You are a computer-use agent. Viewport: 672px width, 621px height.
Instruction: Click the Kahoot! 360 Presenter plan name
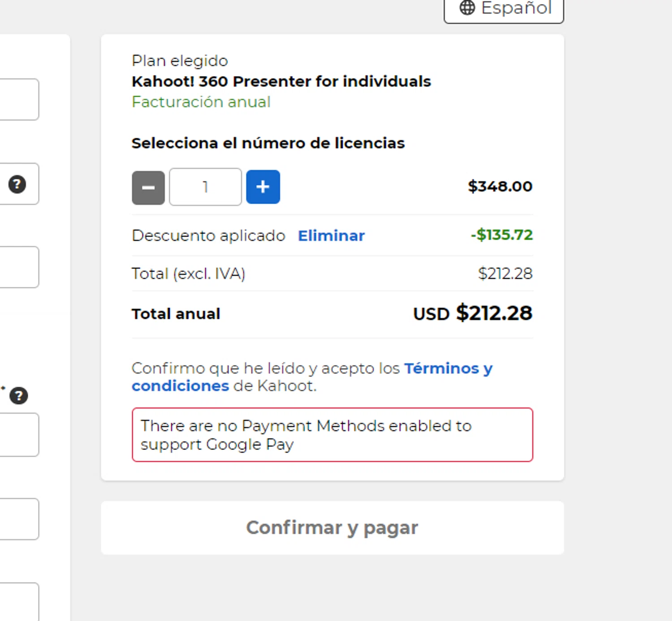pos(281,81)
